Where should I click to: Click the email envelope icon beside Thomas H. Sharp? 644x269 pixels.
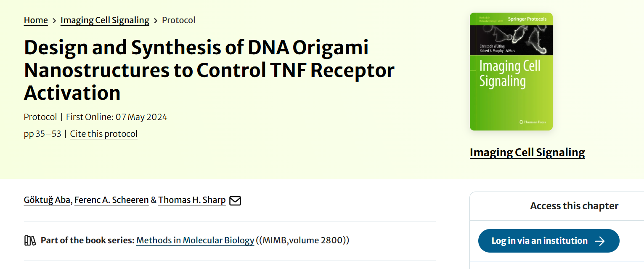[x=235, y=200]
